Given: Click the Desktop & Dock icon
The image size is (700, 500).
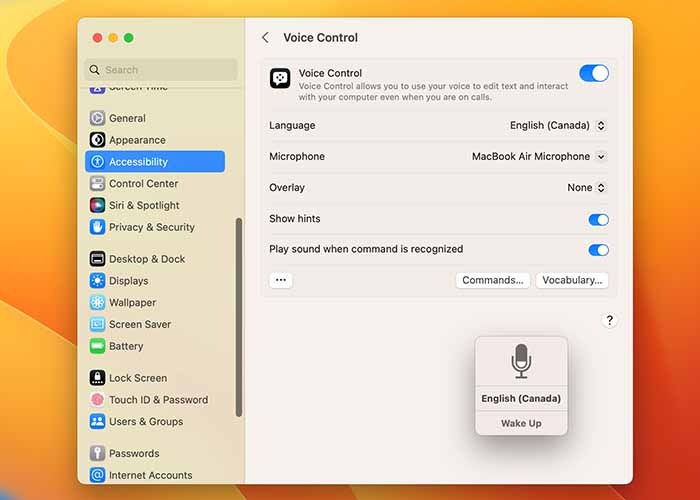Looking at the screenshot, I should click(x=97, y=259).
